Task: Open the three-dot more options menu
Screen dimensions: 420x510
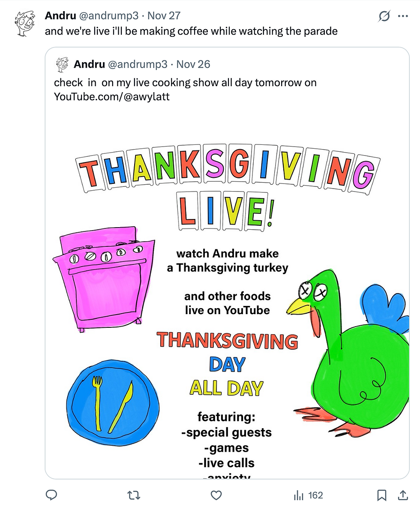Action: (403, 16)
